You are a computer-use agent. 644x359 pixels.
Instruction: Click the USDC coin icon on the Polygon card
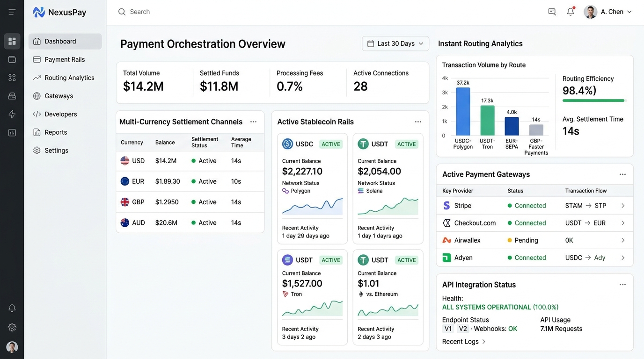[287, 144]
